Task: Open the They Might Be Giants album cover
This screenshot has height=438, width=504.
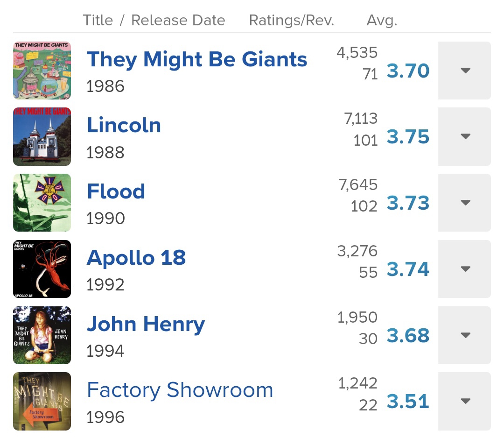Action: coord(42,71)
